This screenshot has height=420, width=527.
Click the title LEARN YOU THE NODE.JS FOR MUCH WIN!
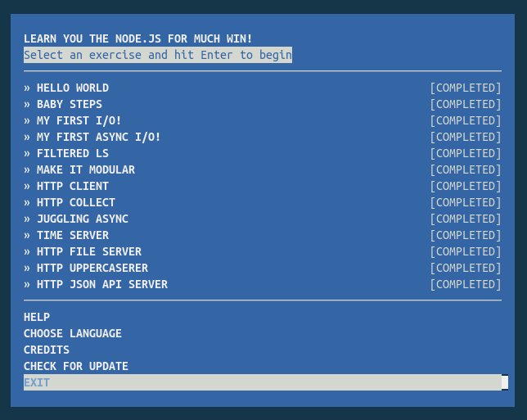tap(137, 38)
